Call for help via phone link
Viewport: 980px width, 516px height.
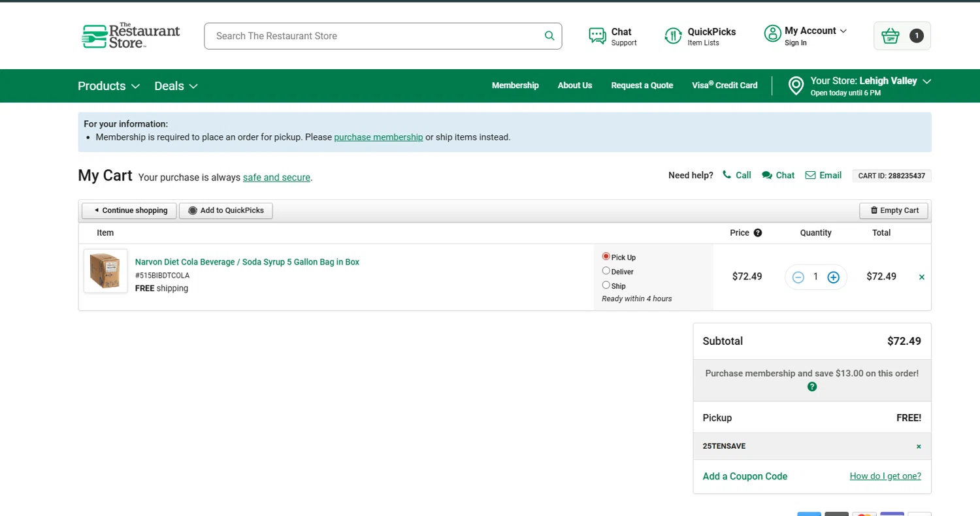pos(737,175)
